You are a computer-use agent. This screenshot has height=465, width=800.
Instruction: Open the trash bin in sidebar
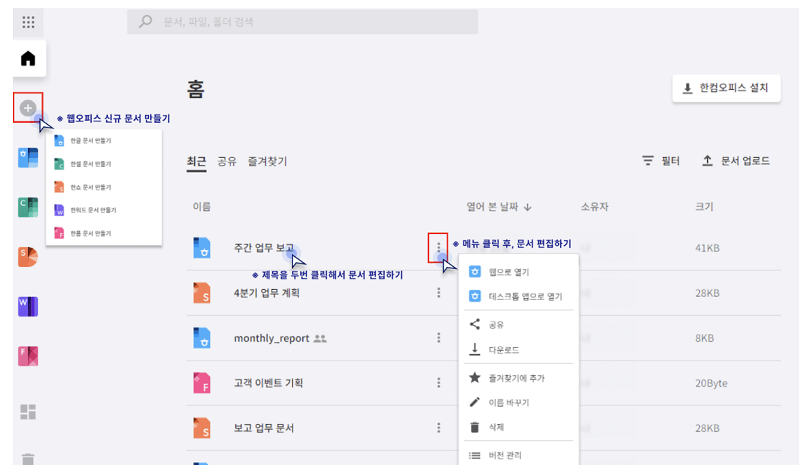(x=28, y=459)
